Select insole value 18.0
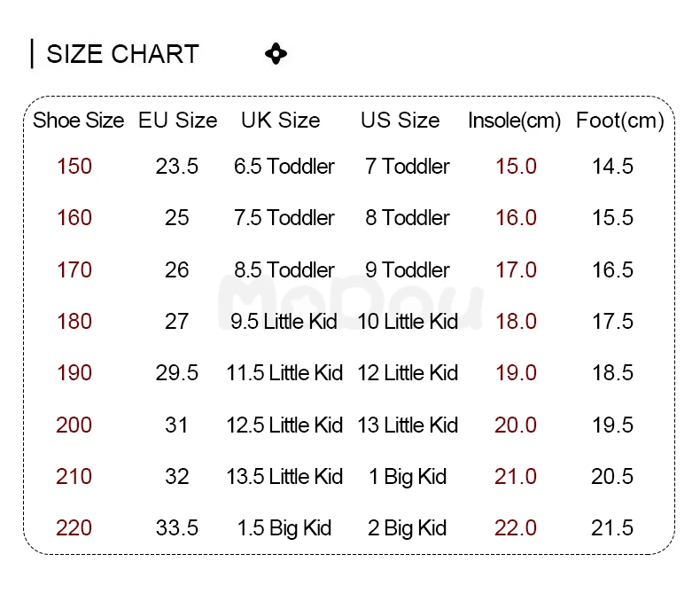 pyautogui.click(x=516, y=321)
